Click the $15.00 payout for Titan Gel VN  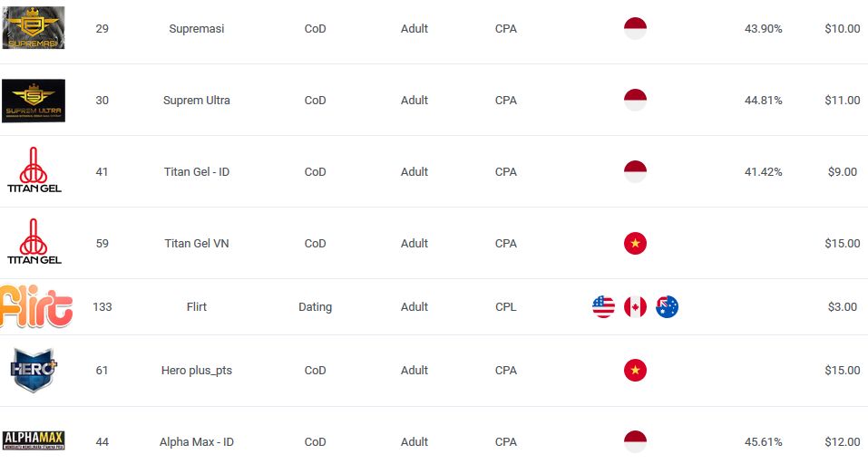pos(842,244)
